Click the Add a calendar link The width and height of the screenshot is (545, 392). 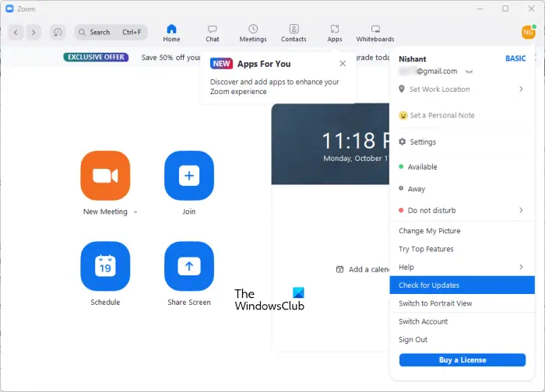pyautogui.click(x=368, y=269)
